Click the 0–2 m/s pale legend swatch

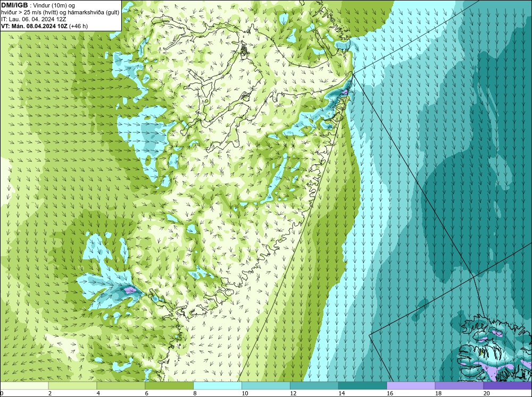click(x=24, y=386)
